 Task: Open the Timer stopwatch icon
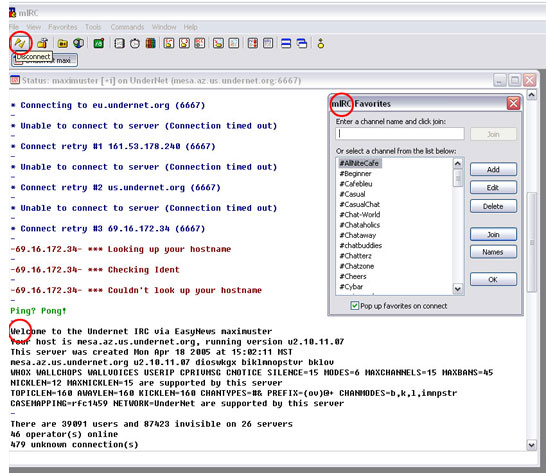point(135,44)
